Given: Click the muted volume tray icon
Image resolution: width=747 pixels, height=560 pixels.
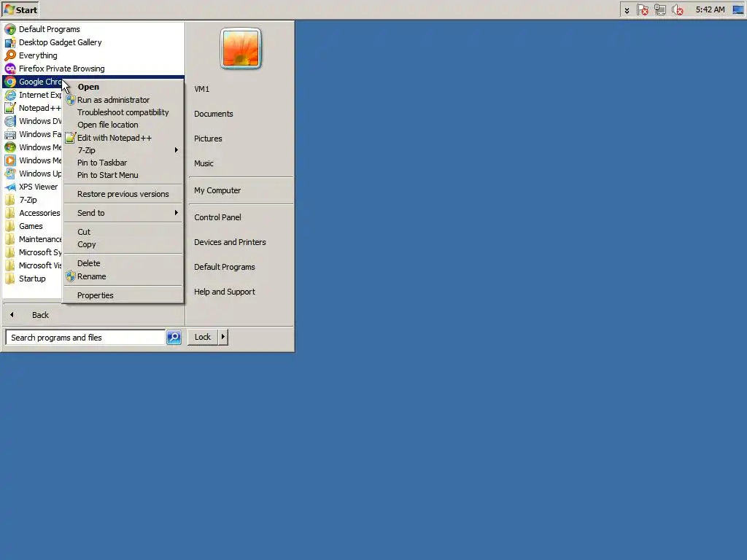Looking at the screenshot, I should (678, 9).
